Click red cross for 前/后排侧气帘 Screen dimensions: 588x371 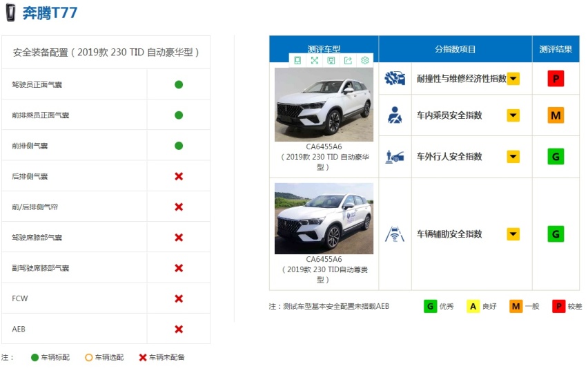[179, 207]
